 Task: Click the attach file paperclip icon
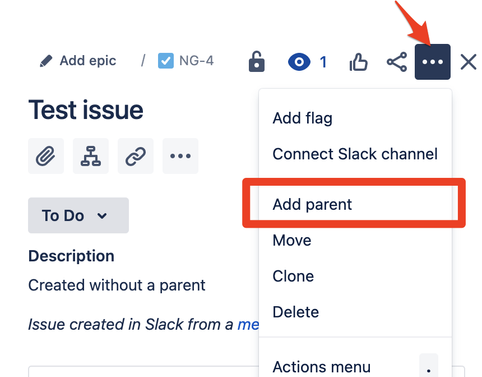pyautogui.click(x=46, y=156)
